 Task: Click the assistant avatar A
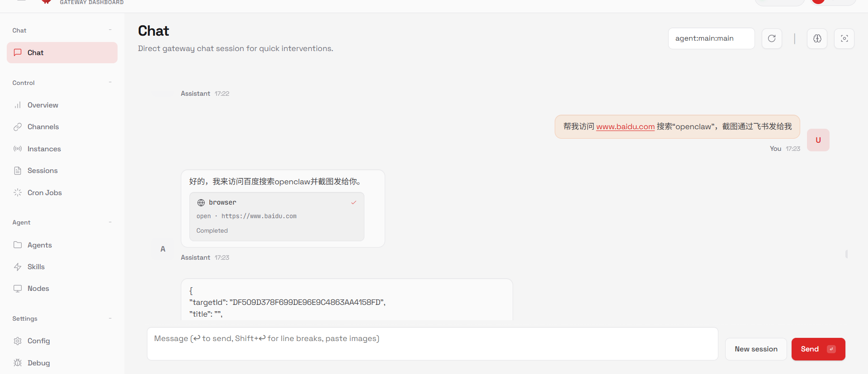coord(163,249)
